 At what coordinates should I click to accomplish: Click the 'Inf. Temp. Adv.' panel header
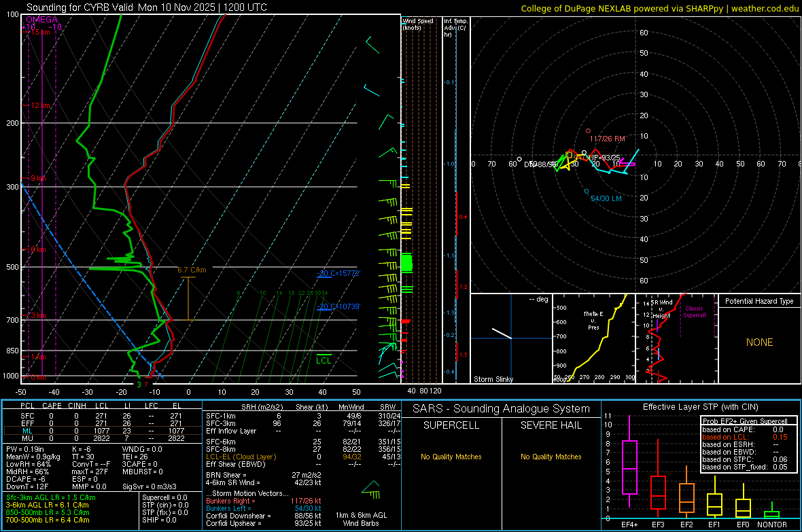pos(455,28)
